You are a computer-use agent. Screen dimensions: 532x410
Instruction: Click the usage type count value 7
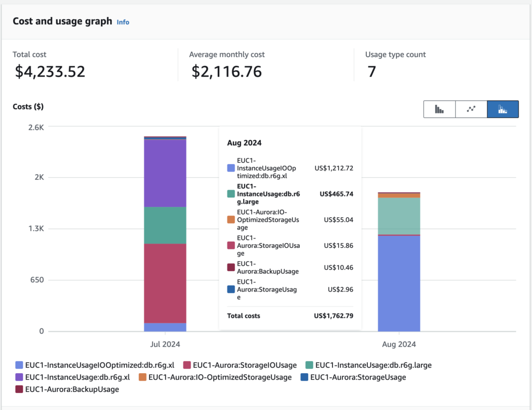(372, 72)
